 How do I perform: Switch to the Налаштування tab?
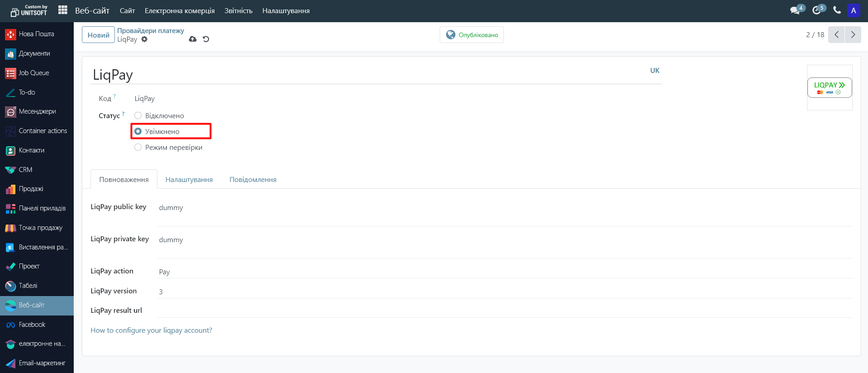point(189,180)
